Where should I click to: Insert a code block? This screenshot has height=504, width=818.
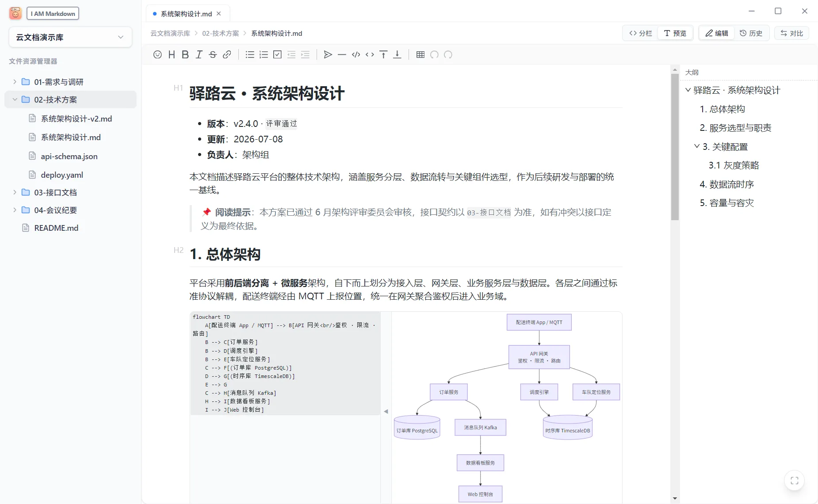click(x=356, y=54)
